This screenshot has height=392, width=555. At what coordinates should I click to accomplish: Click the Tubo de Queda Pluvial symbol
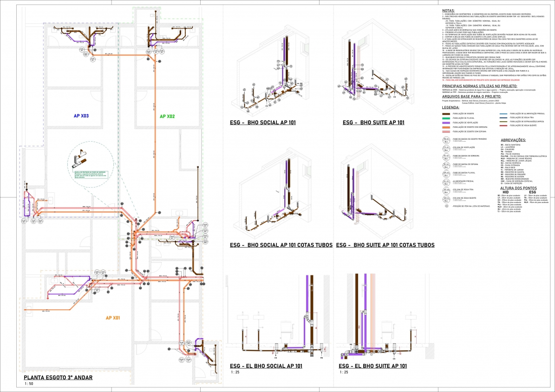446,174
